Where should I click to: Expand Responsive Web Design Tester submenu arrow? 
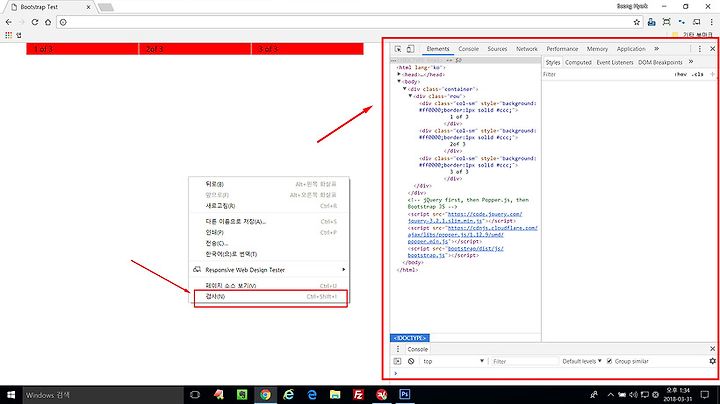click(343, 269)
